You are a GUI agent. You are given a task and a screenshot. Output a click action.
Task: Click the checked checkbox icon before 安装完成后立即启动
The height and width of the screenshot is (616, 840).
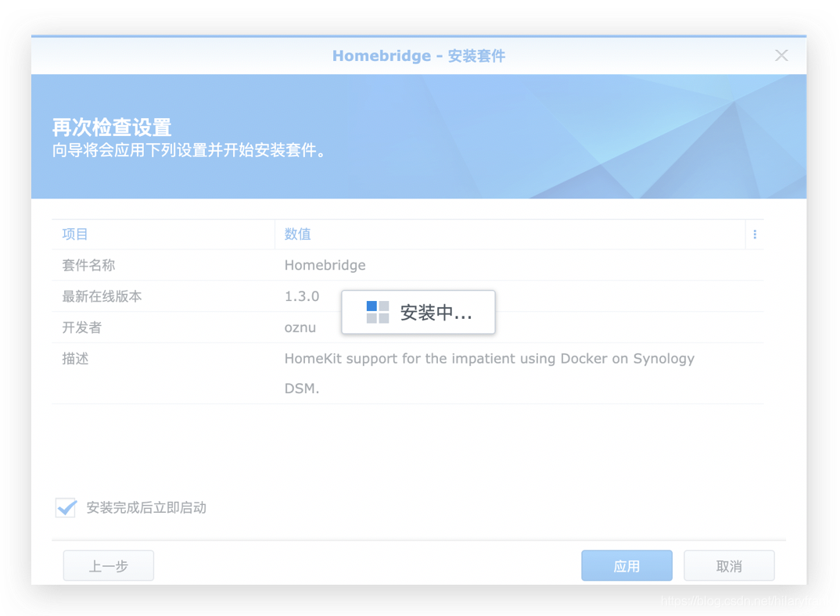(66, 507)
